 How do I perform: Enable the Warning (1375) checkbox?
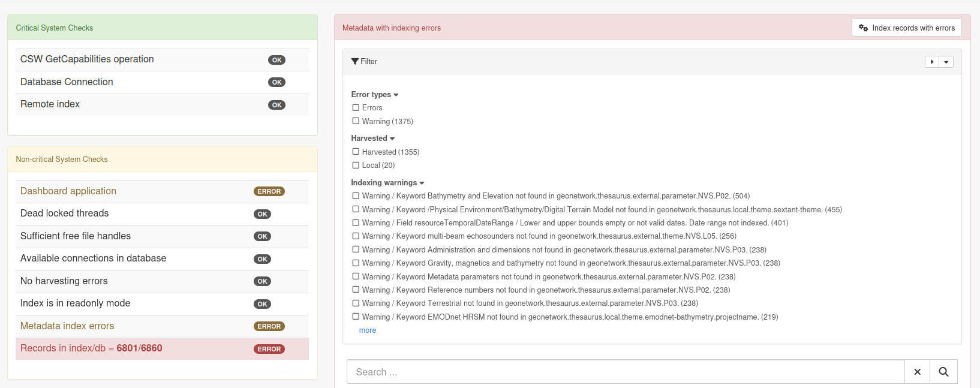pyautogui.click(x=356, y=121)
